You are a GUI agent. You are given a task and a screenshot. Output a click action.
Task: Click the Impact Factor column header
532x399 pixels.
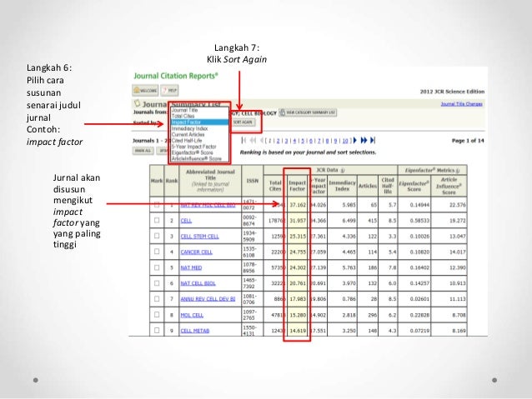[x=297, y=186]
